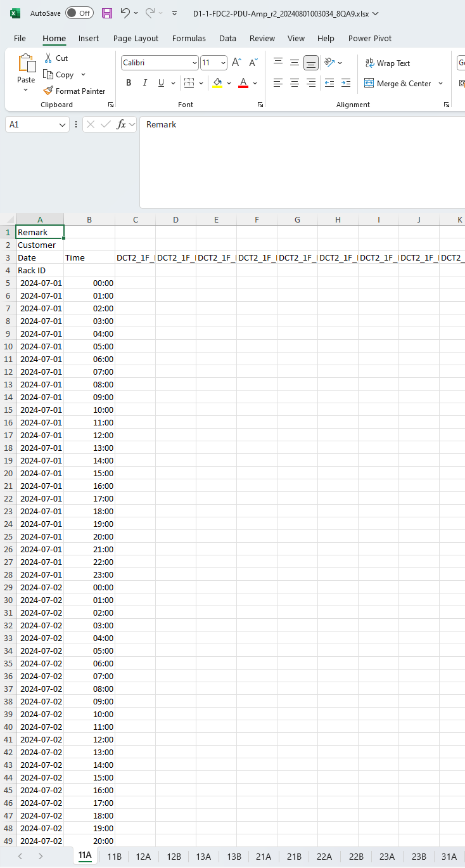Expand the font size dropdown
Image resolution: width=465 pixels, height=868 pixels.
tap(223, 63)
